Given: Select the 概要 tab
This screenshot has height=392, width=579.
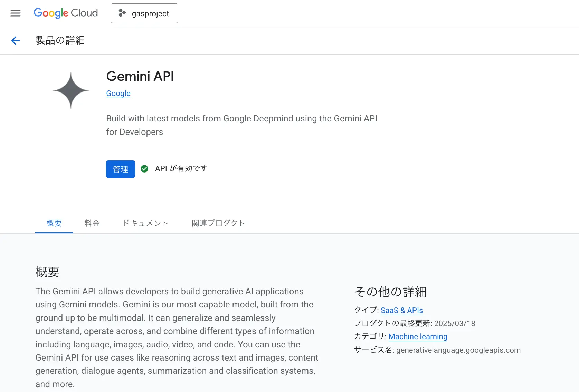Looking at the screenshot, I should (x=54, y=223).
